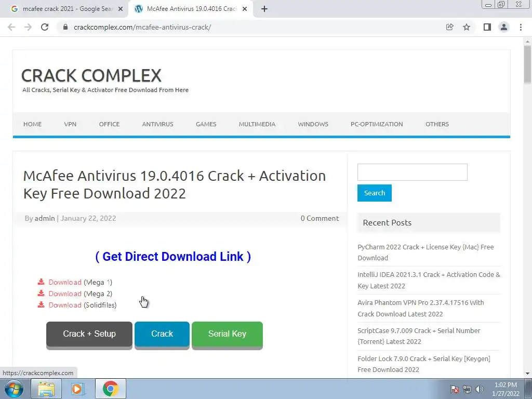
Task: Click red download icon beside Solidfiles
Action: pyautogui.click(x=41, y=304)
